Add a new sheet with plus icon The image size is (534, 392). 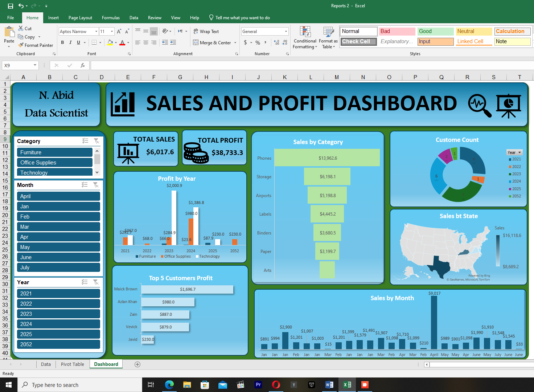137,364
